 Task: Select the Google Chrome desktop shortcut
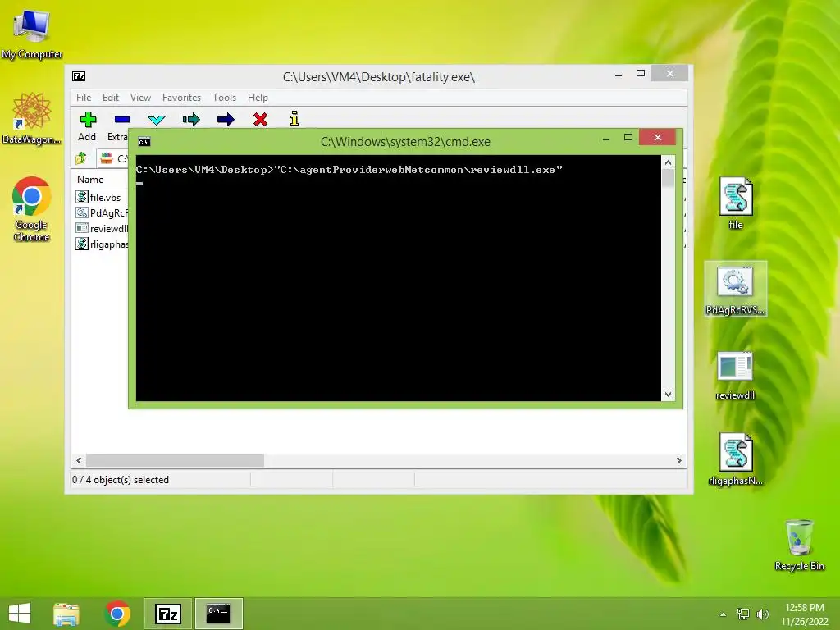32,208
